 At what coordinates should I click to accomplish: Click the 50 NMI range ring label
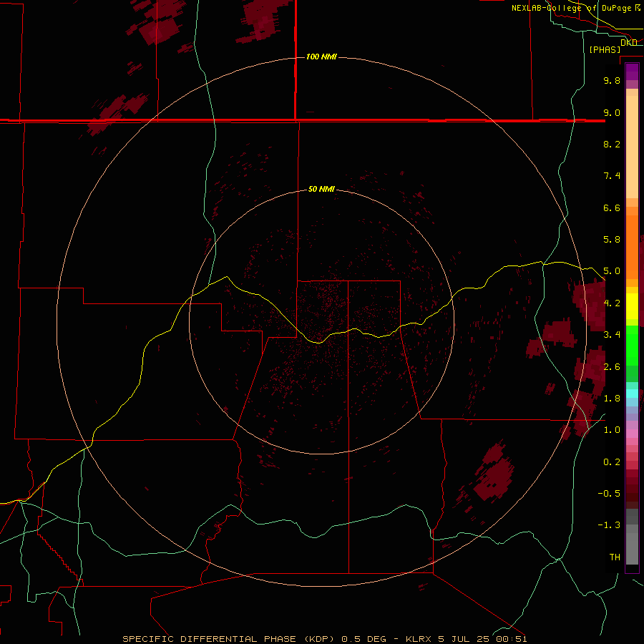coord(321,190)
